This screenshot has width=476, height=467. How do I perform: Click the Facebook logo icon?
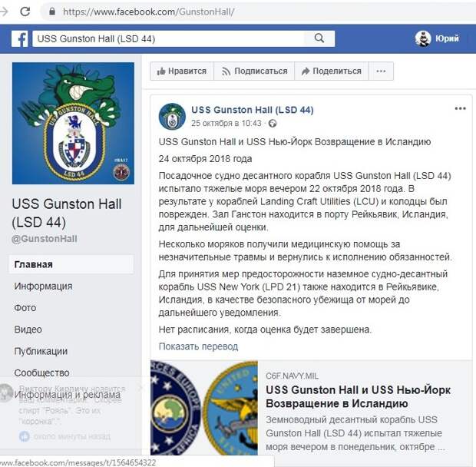[x=20, y=39]
